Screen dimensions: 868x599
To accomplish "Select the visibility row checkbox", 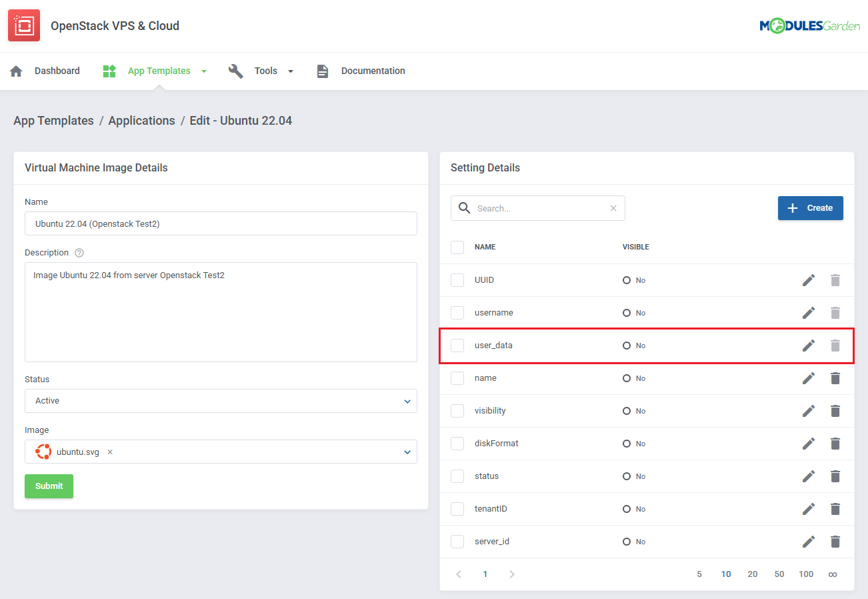I will (x=457, y=411).
